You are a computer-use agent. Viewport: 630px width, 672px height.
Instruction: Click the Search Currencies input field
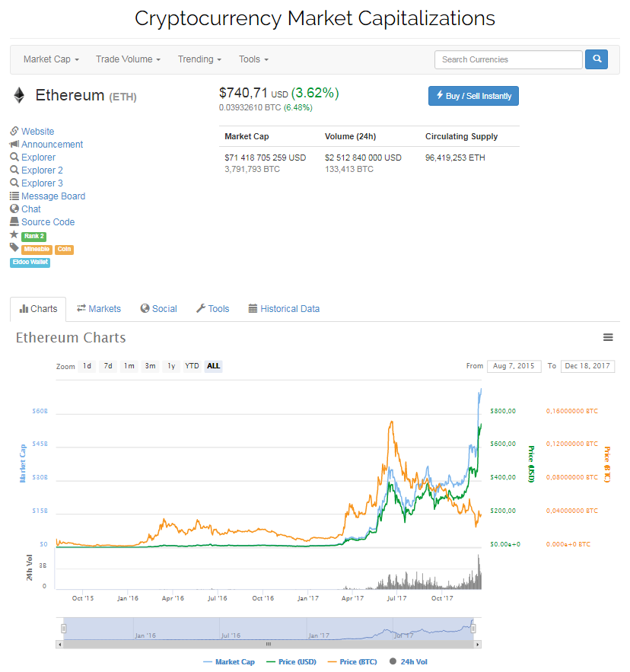[508, 59]
